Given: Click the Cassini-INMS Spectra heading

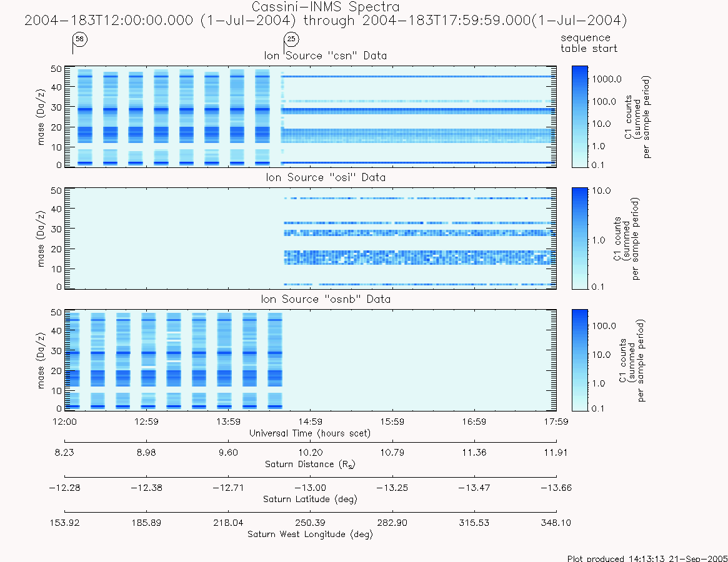Looking at the screenshot, I should [326, 7].
